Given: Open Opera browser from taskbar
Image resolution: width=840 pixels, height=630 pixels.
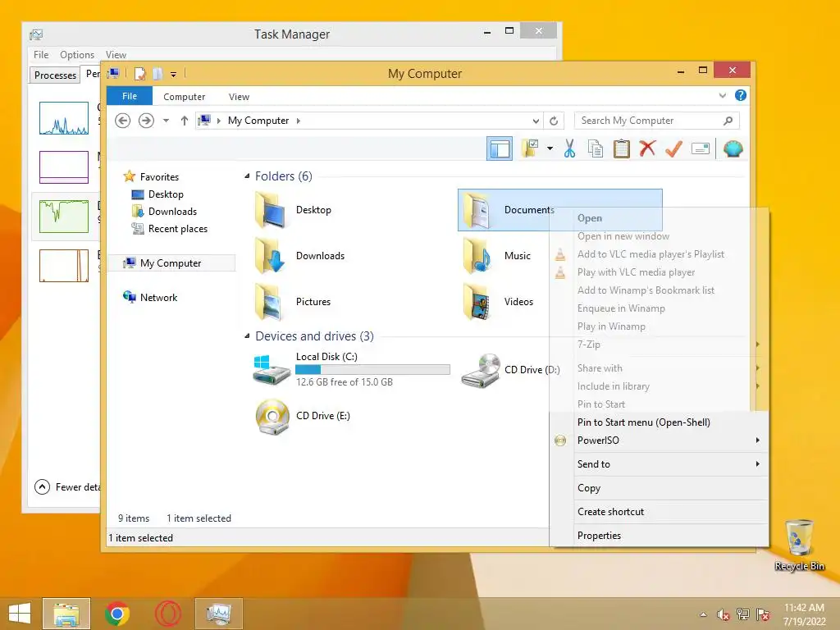Looking at the screenshot, I should (167, 614).
